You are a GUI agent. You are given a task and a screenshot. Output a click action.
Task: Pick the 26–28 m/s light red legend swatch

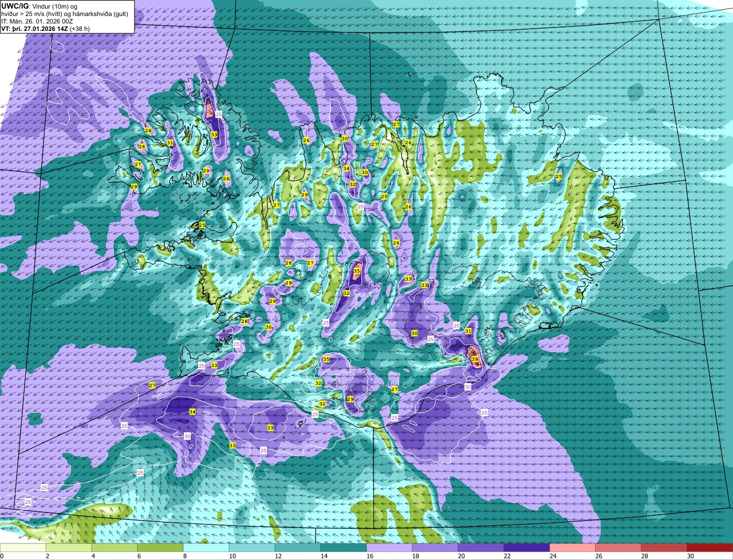tap(618, 548)
